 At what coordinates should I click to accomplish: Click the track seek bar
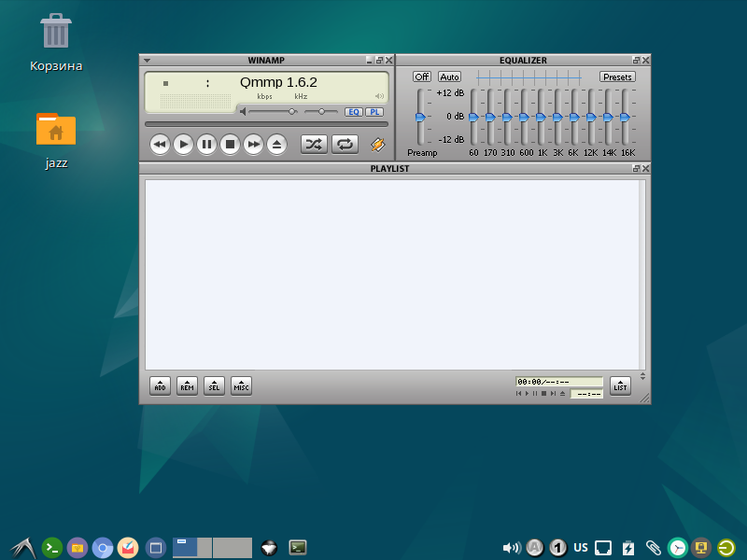pos(266,124)
